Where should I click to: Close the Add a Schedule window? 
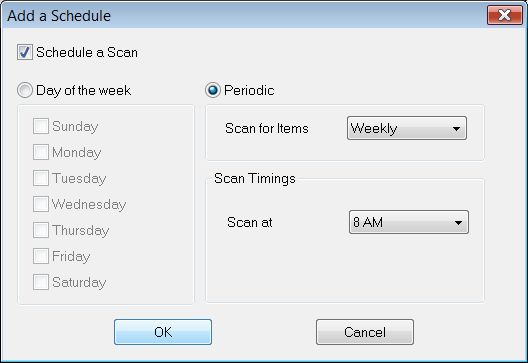tap(504, 15)
